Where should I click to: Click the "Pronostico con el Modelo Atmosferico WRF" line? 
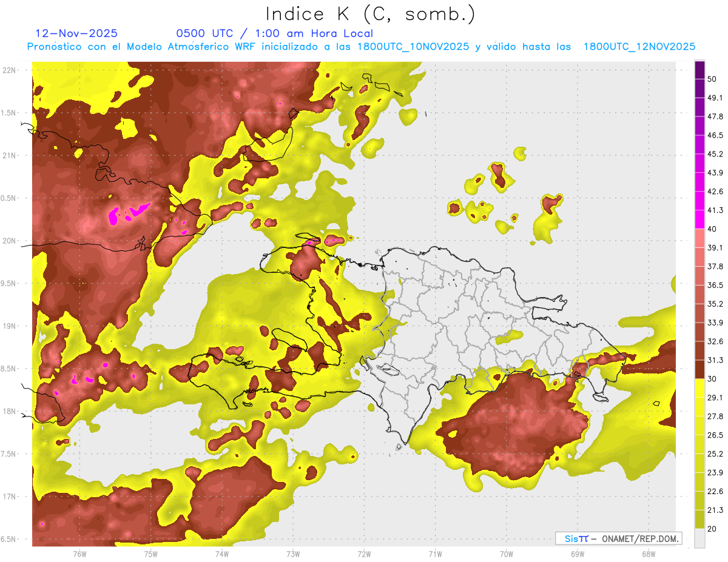point(361,47)
